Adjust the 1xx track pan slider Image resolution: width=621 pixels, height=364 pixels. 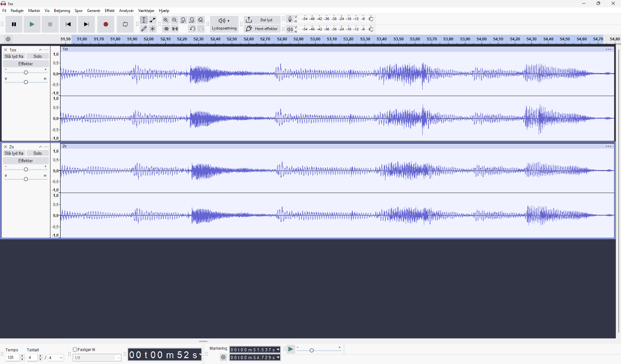(26, 82)
